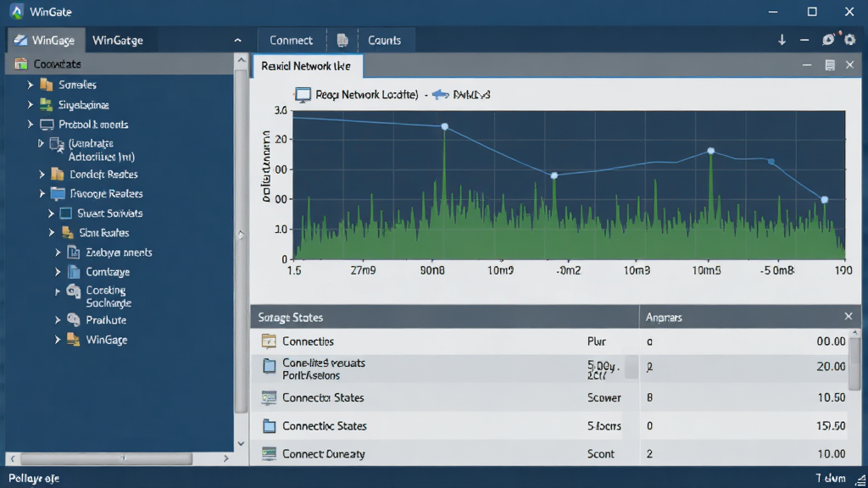Screen dimensions: 868x488
Task: Click the blue arrow legend icon
Action: coord(440,95)
